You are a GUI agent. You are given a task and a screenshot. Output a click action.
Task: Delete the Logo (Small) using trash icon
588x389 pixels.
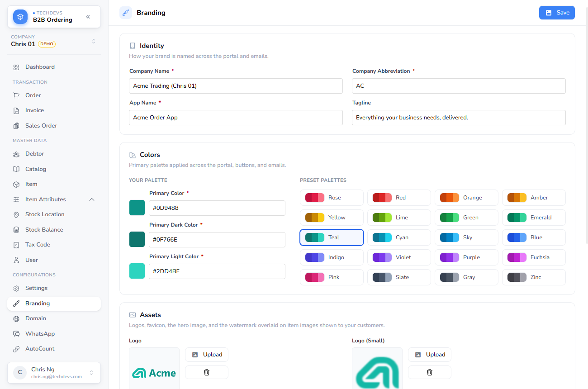[x=430, y=372]
